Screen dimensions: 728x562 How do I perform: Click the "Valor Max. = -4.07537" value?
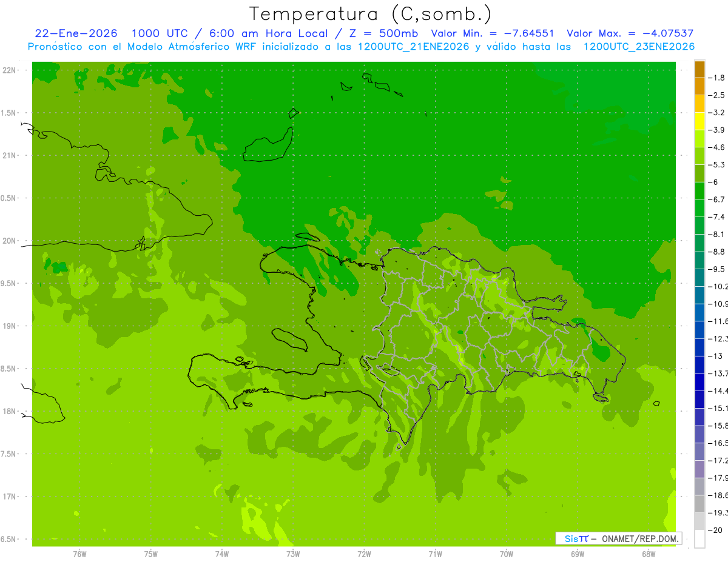pos(630,33)
